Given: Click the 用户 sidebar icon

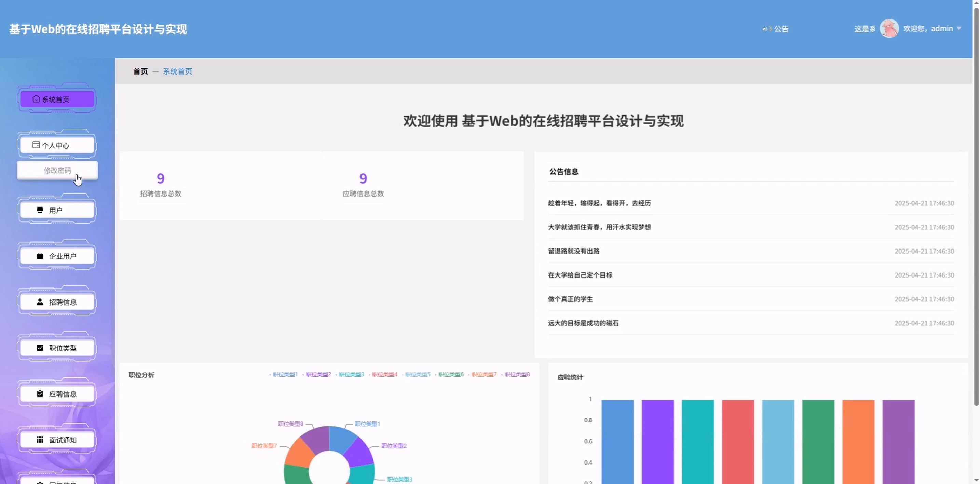Looking at the screenshot, I should 40,210.
